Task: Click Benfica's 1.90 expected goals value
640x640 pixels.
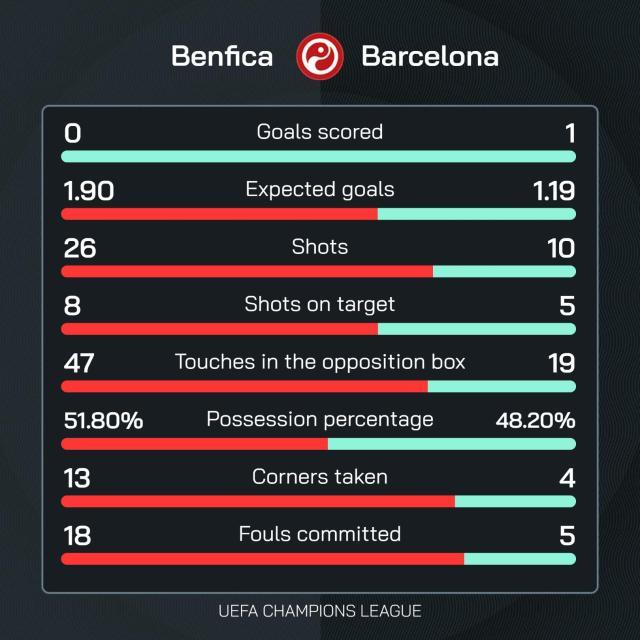Action: click(x=88, y=190)
